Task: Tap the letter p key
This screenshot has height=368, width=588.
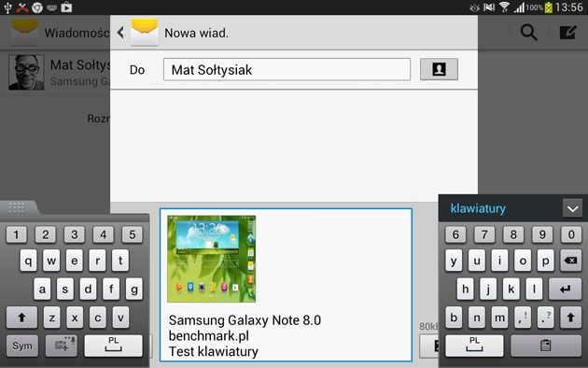Action: click(546, 260)
